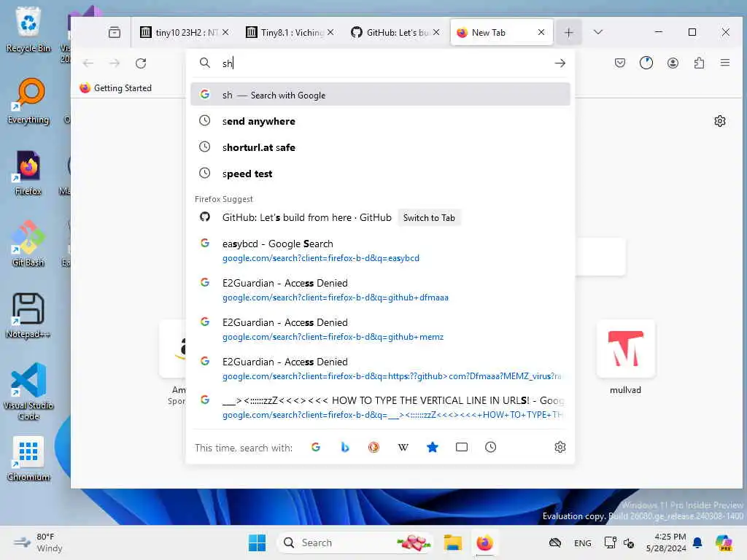Open Notepad++ desktop shortcut
Screen dimensions: 747x560
(x=28, y=315)
